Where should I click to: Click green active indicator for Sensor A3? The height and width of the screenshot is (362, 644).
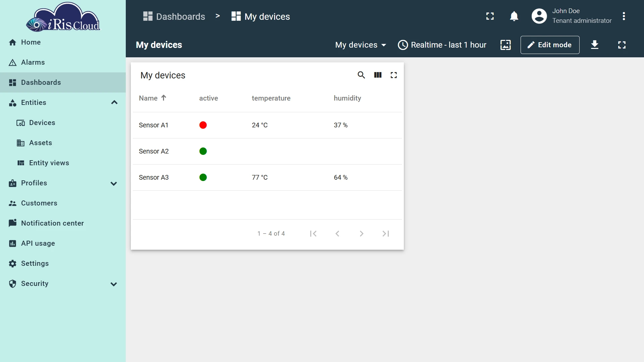[x=203, y=177]
